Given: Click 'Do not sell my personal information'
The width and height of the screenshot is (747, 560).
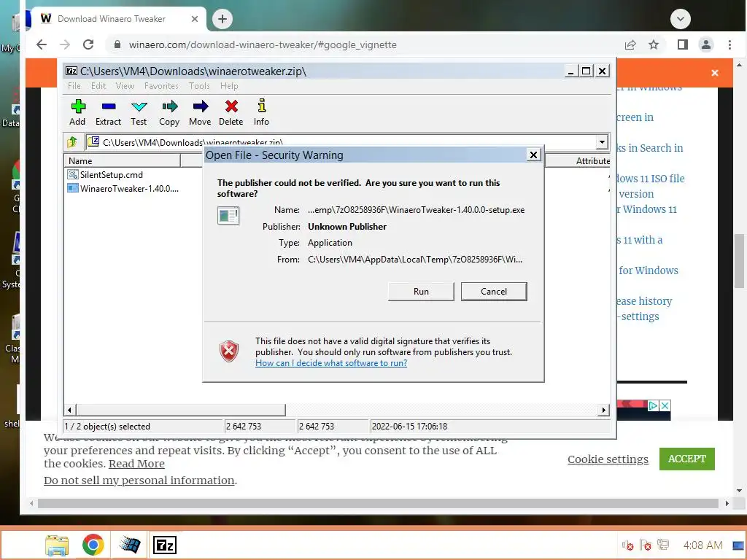Looking at the screenshot, I should click(139, 480).
